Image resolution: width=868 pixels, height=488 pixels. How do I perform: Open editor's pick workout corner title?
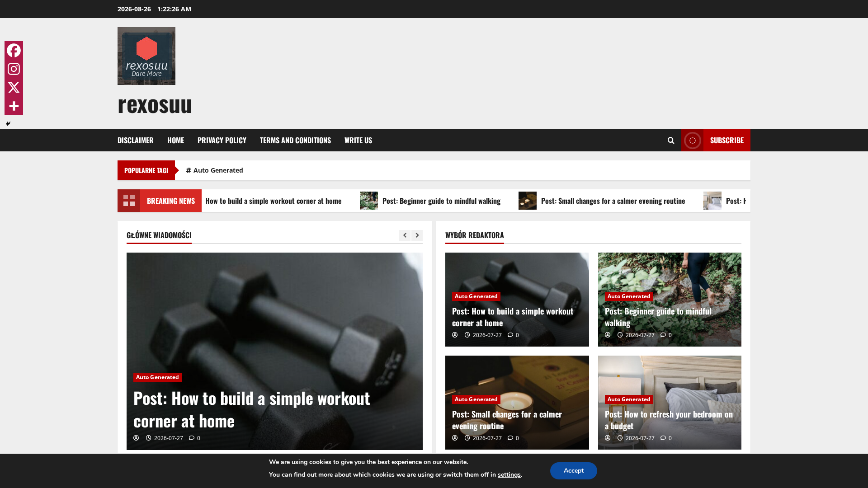click(x=513, y=317)
